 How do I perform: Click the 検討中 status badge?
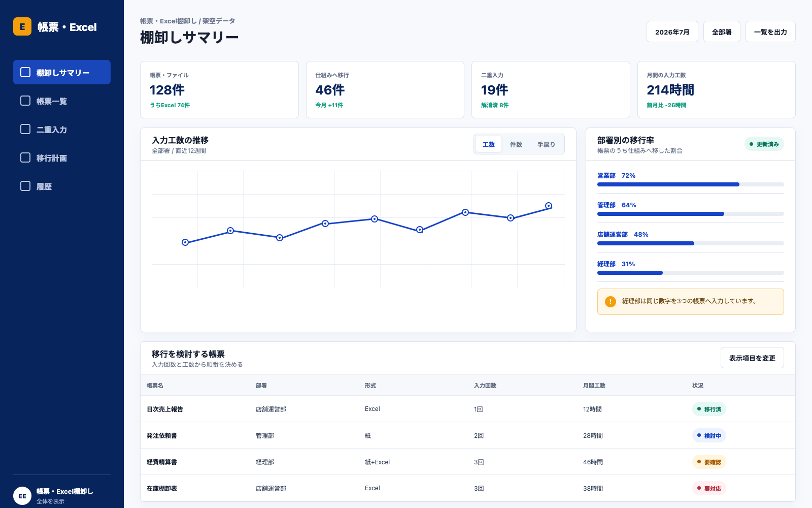pos(709,435)
